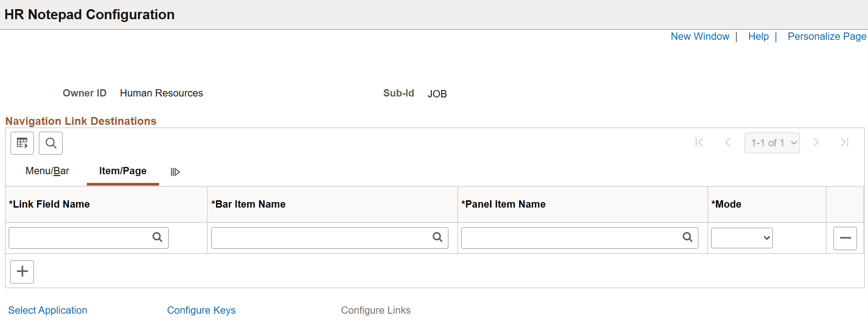Click the Show All Columns icon
The image size is (868, 321).
(175, 172)
